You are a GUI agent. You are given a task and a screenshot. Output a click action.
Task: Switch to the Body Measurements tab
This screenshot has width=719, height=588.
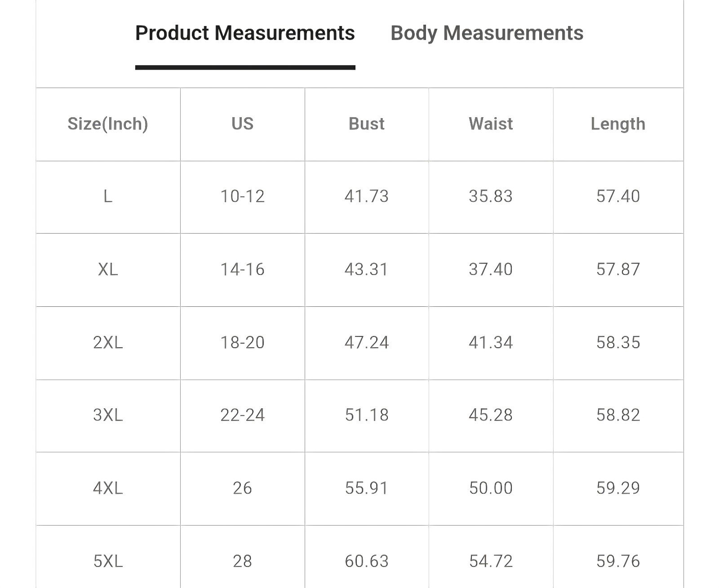pos(487,33)
